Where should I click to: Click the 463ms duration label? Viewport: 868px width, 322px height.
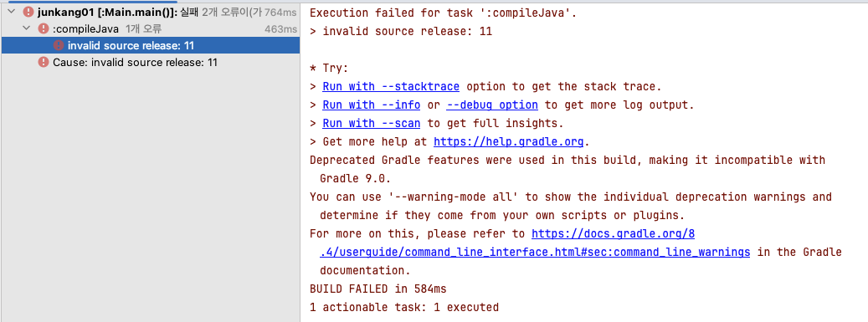click(x=280, y=28)
